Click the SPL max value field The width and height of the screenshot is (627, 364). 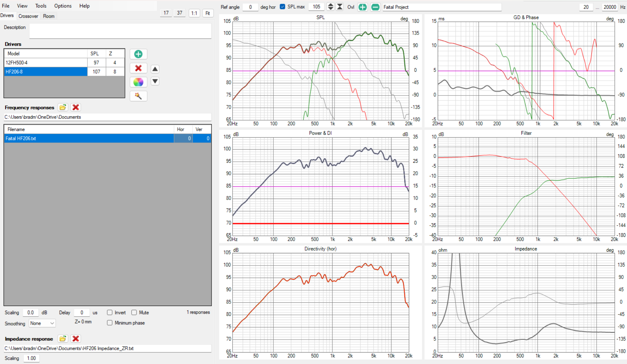tap(316, 7)
